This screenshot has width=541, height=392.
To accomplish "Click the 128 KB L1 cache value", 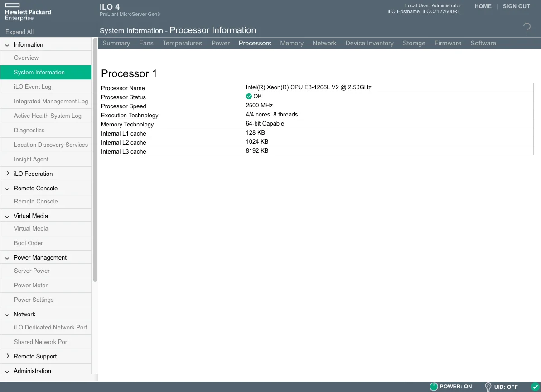I will (x=255, y=132).
